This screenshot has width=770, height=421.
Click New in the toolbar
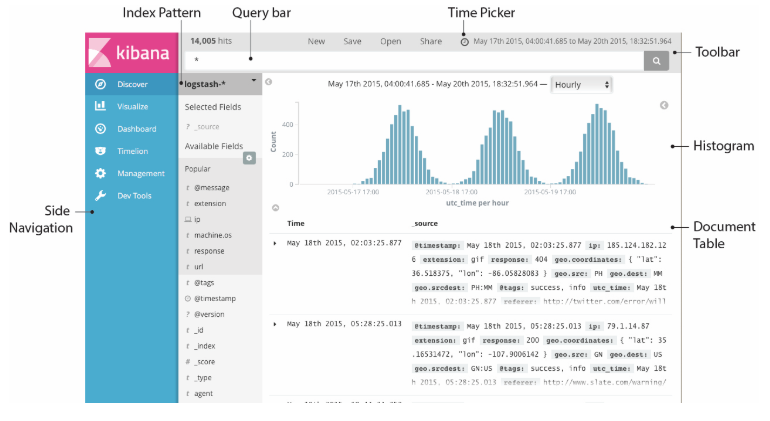coord(316,41)
